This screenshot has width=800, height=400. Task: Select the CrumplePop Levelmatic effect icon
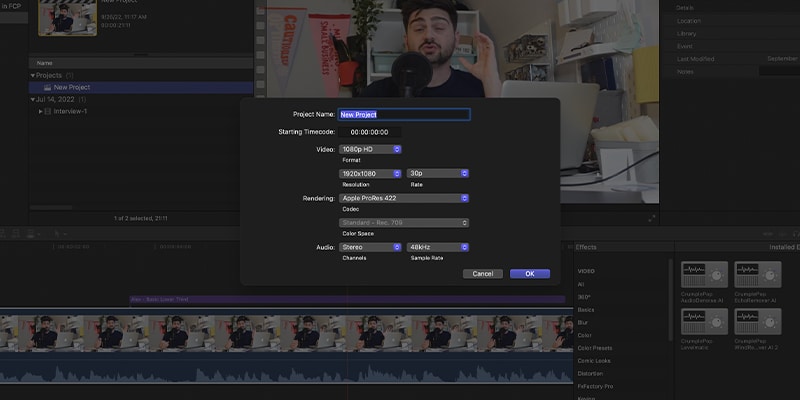[x=704, y=321]
